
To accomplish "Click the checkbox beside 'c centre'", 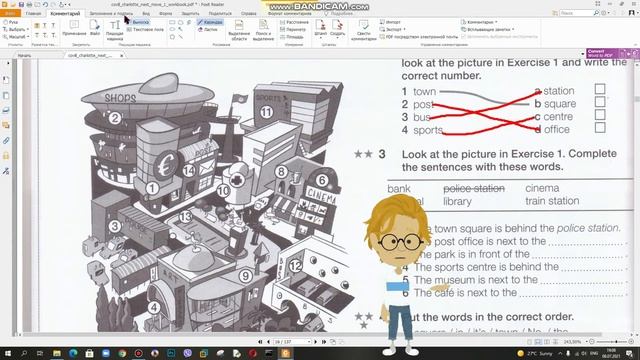I will [x=600, y=115].
